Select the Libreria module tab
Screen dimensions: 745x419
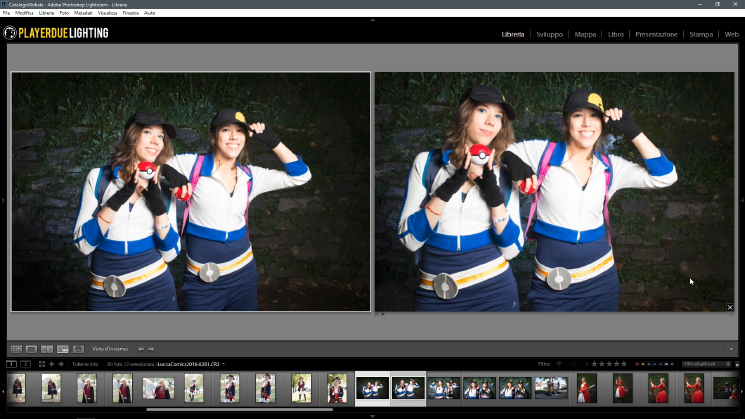pos(513,34)
